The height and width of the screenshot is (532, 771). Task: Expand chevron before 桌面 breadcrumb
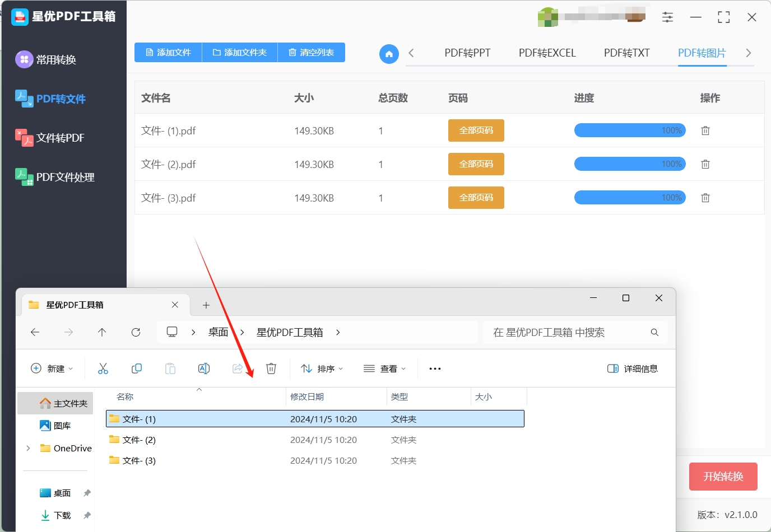[x=193, y=332]
